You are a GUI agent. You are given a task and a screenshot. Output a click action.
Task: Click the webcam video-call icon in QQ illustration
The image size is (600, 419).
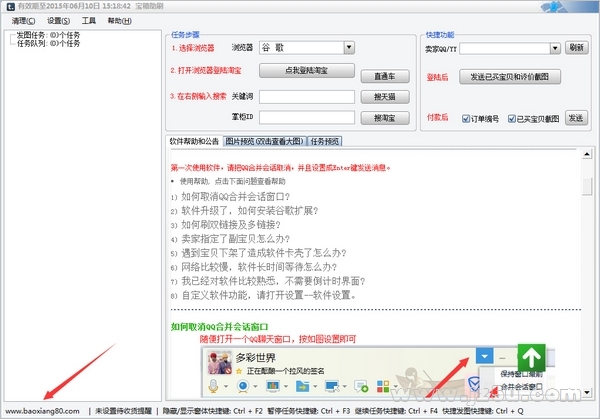pos(243,386)
